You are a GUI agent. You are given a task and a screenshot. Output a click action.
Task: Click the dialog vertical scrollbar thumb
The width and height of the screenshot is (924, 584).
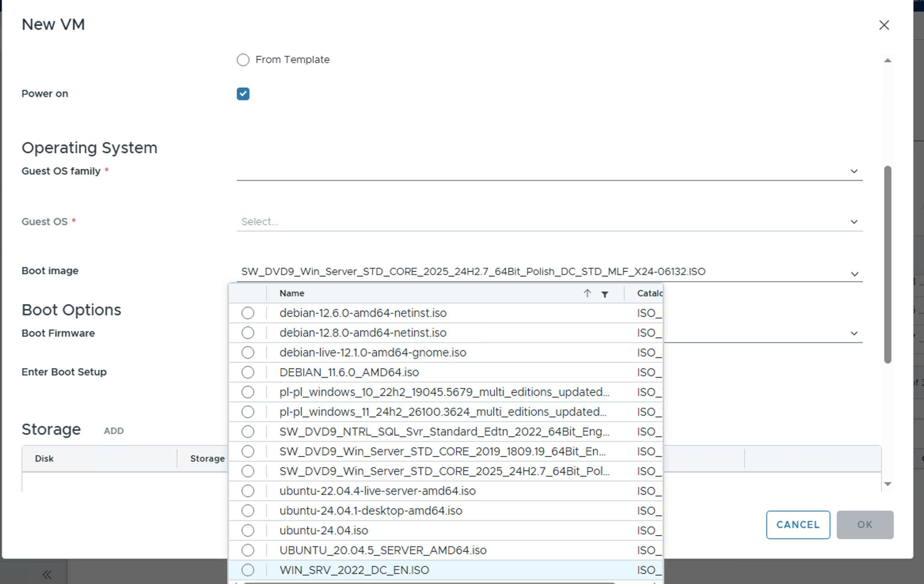pyautogui.click(x=888, y=264)
